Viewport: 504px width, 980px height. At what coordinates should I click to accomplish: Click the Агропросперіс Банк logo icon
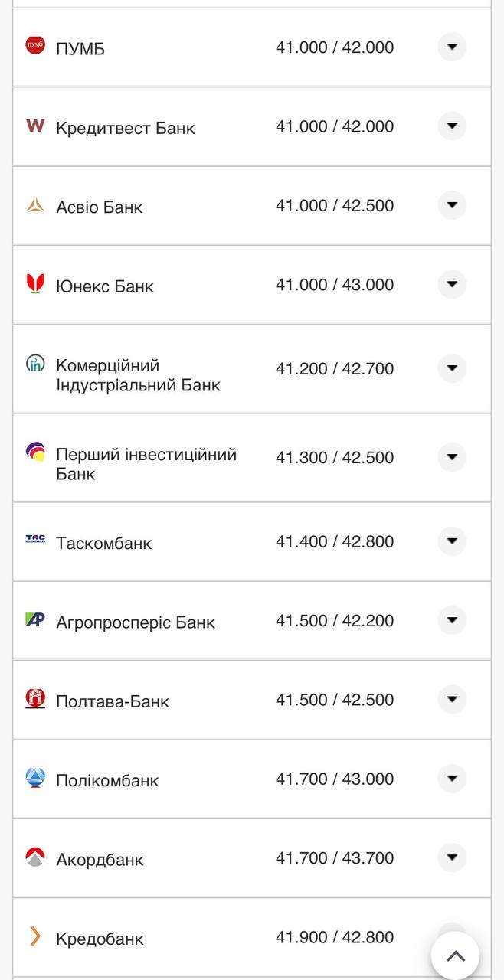[x=35, y=619]
